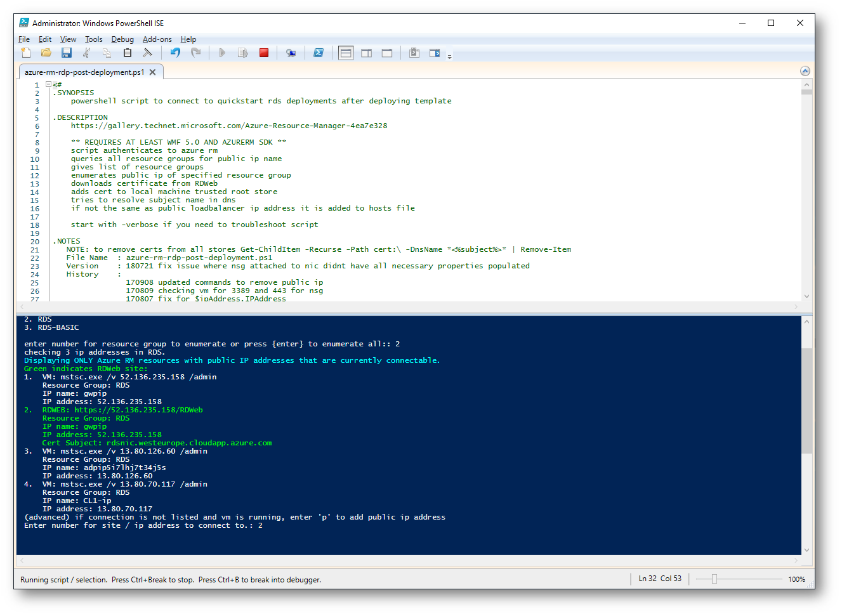Stop the running script with the red square
The width and height of the screenshot is (842, 616).
(x=264, y=53)
